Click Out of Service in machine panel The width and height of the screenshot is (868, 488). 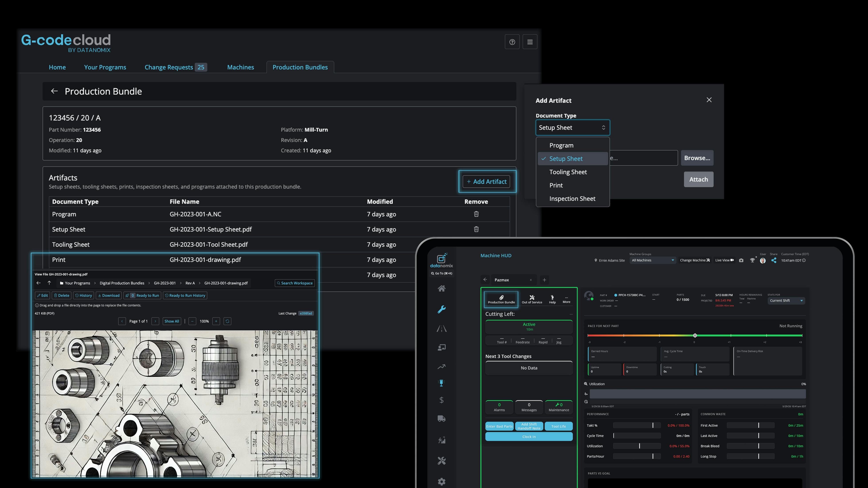tap(532, 299)
